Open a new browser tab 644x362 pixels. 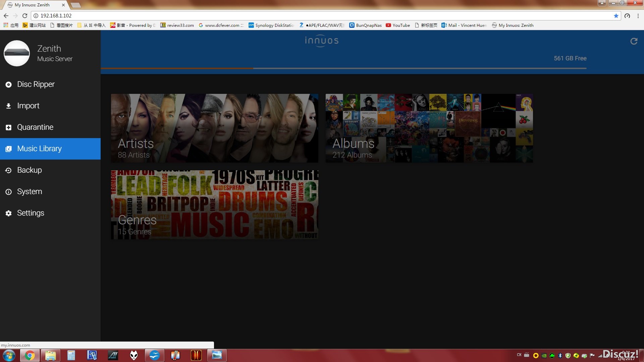tap(76, 5)
